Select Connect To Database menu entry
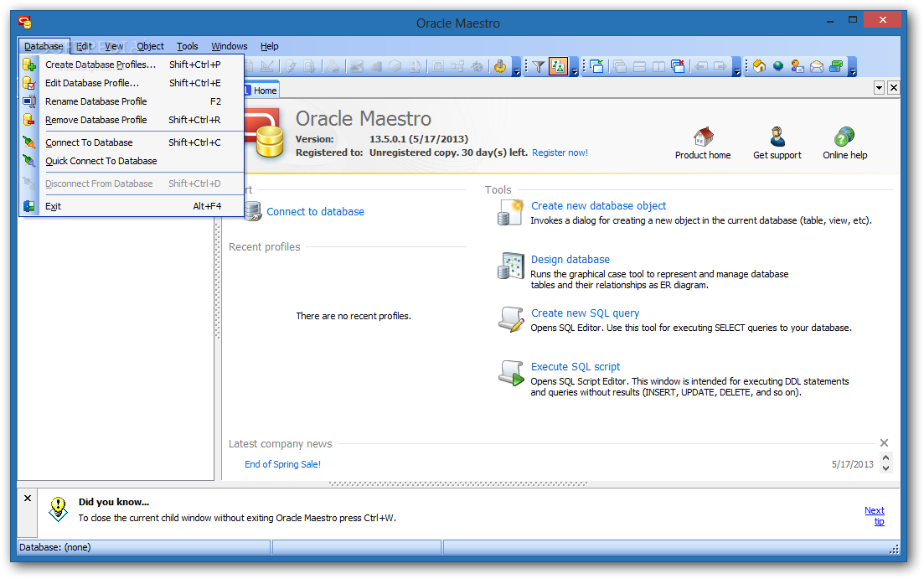Image resolution: width=924 pixels, height=579 pixels. 132,142
